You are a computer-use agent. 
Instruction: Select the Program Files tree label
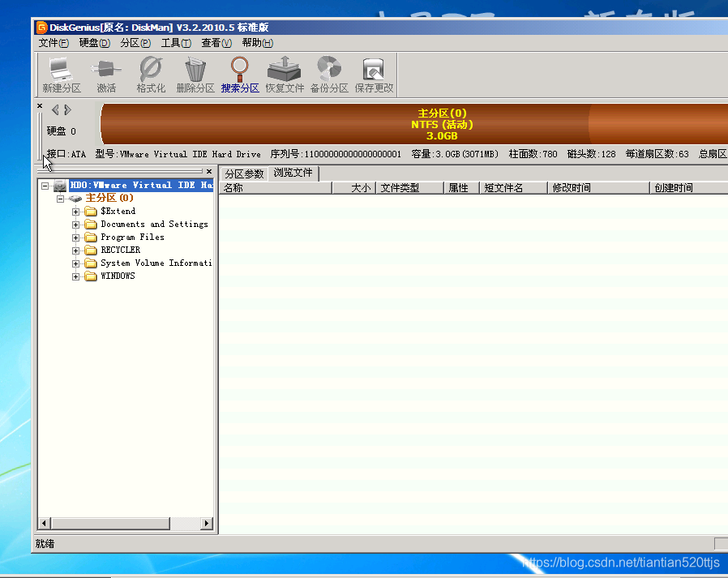coord(133,238)
